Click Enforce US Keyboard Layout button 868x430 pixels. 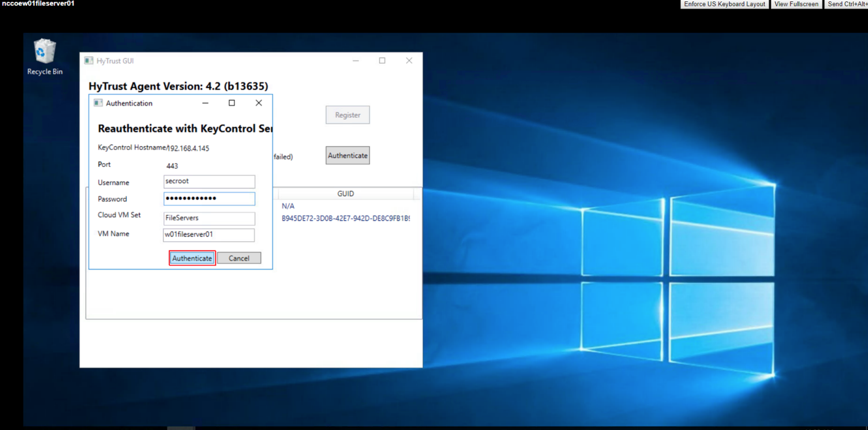pos(724,4)
